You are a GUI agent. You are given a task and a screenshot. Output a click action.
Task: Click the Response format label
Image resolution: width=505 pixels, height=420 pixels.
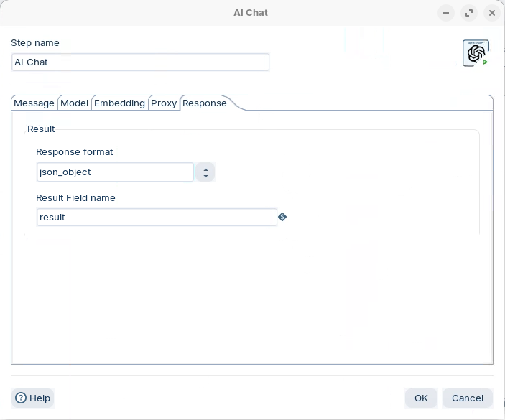click(74, 152)
